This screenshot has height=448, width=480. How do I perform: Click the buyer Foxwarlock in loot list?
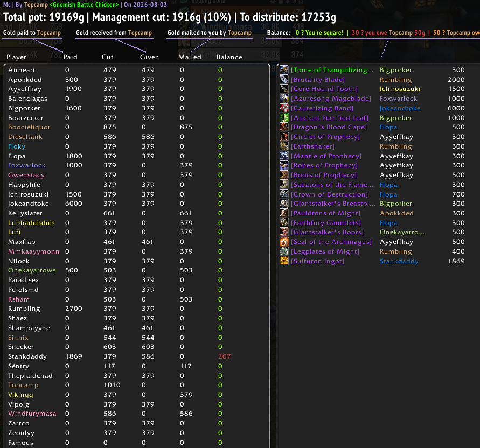pos(398,99)
